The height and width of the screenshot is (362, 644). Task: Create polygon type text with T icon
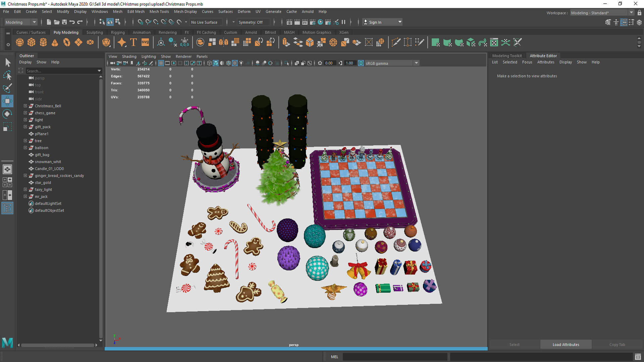pyautogui.click(x=133, y=42)
